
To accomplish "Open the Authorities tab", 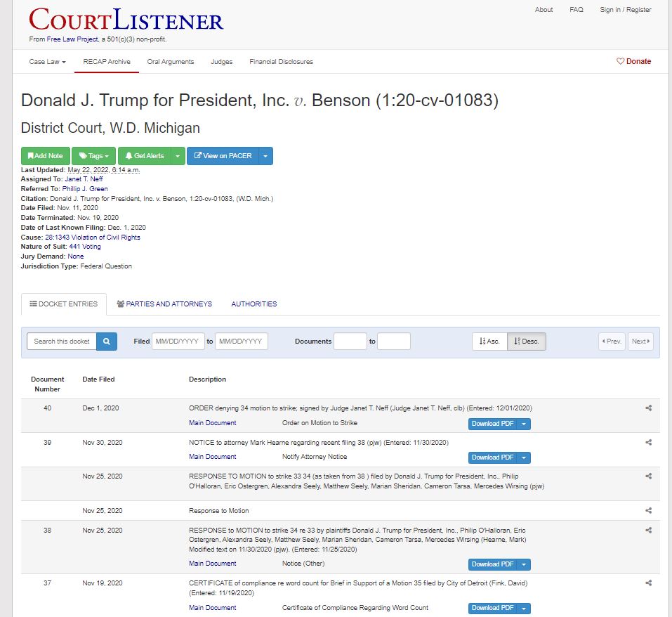I will tap(253, 304).
